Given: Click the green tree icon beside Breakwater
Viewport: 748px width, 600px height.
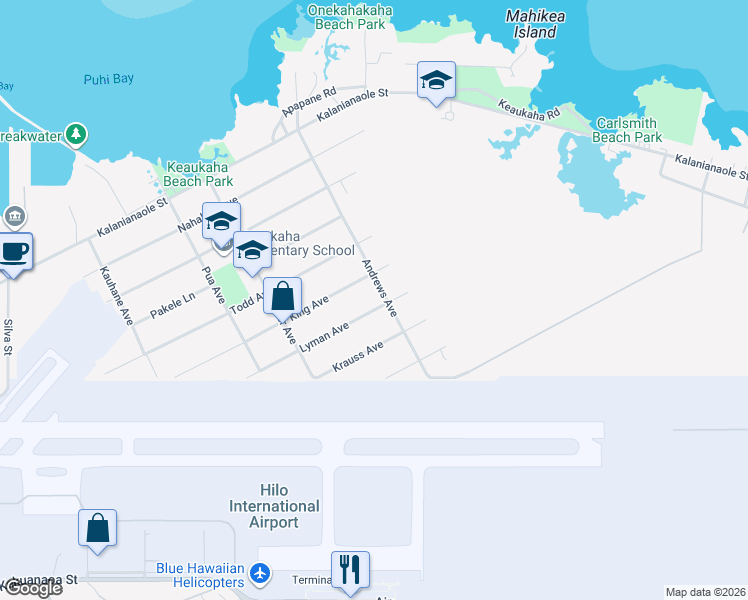Looking at the screenshot, I should coord(77,134).
